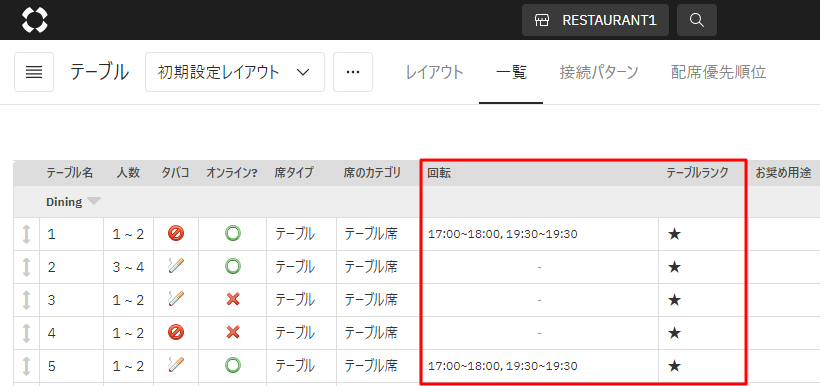Click the reorder handle for table 5
Image resolution: width=824 pixels, height=386 pixels.
coord(26,366)
